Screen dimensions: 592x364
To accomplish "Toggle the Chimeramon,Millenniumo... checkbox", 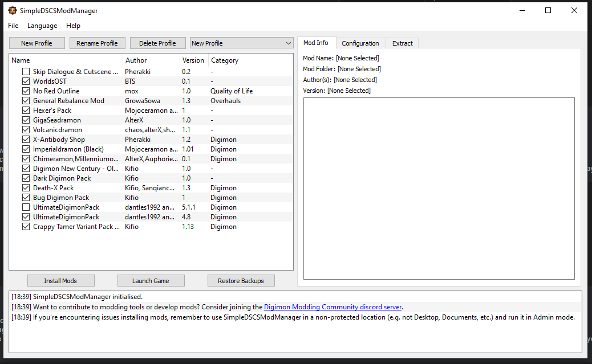I will [26, 159].
